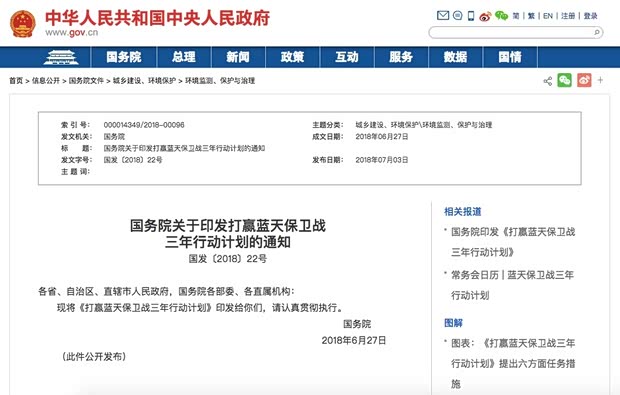Go to 首页 in breadcrumb
Screen dimensions: 620x395
16,81
